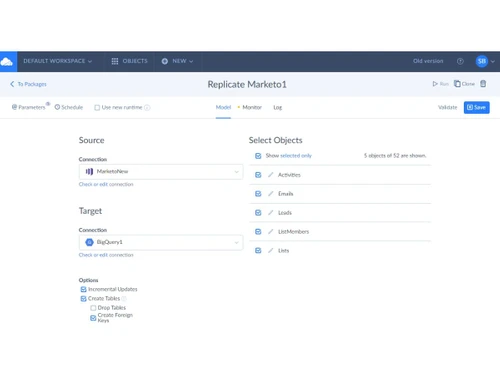Switch to Old version
This screenshot has width=500, height=375.
tap(428, 61)
